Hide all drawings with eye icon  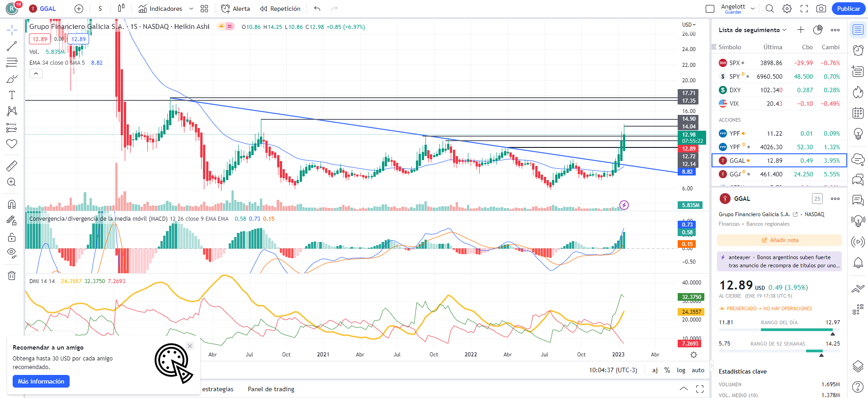click(12, 252)
